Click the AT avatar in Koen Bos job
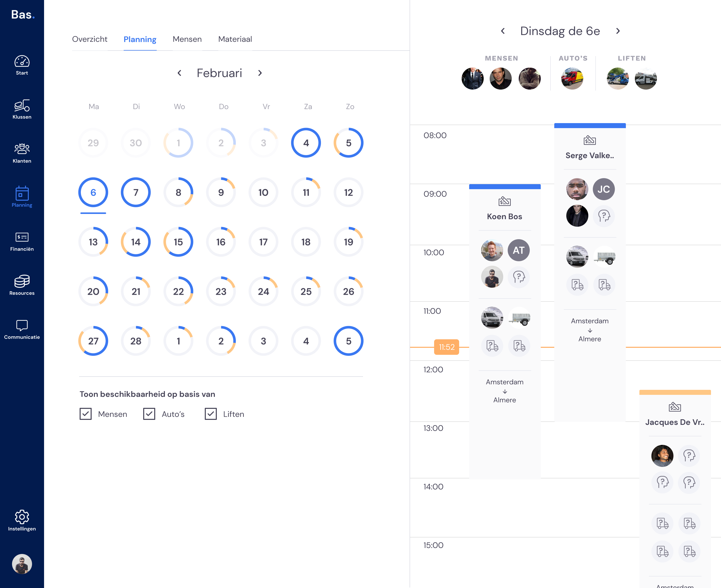The image size is (721, 588). tap(518, 250)
